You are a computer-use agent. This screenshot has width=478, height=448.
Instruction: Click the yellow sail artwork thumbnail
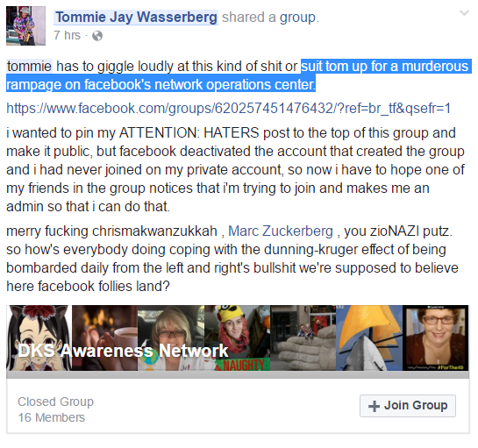(x=369, y=338)
